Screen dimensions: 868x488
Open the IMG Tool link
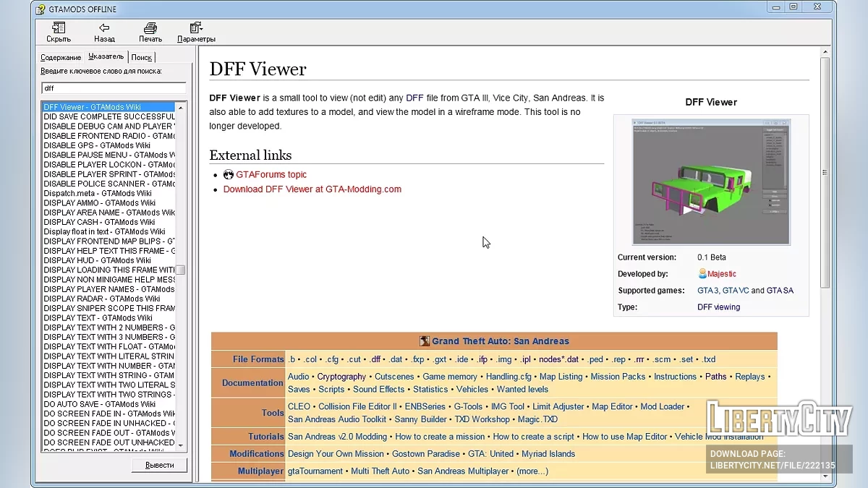507,407
